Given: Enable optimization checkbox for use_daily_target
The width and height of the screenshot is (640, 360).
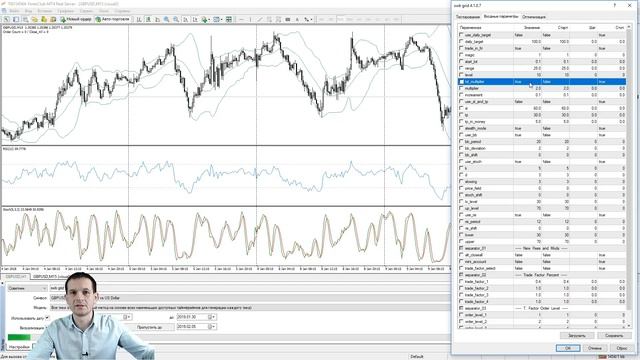Looking at the screenshot, I should [462, 35].
